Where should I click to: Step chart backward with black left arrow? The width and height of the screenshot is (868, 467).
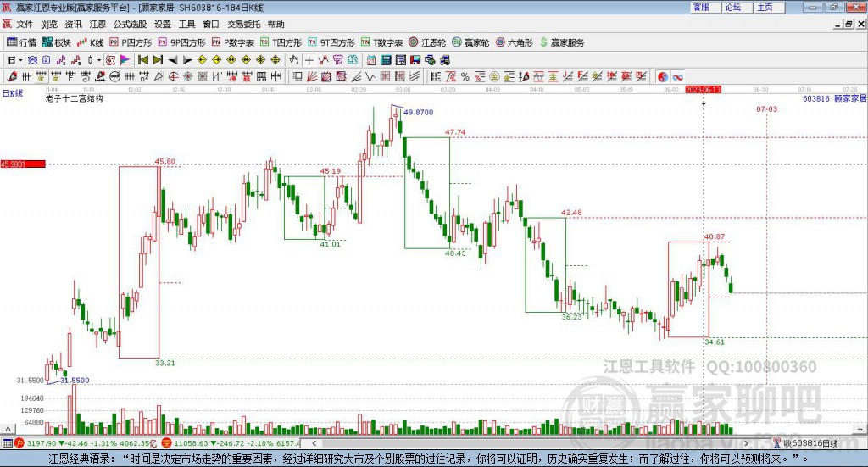click(x=173, y=60)
